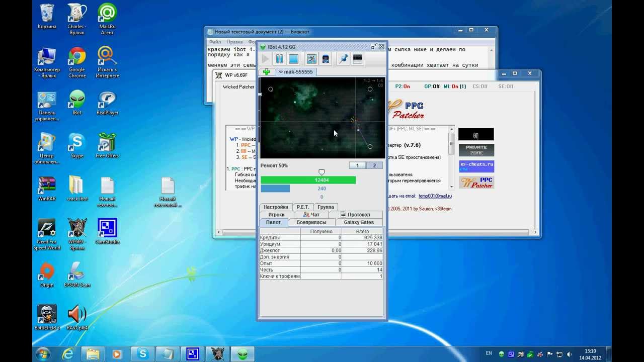Click the IBot compact-mode icon in title bar
This screenshot has width=644, height=362.
coord(374,47)
